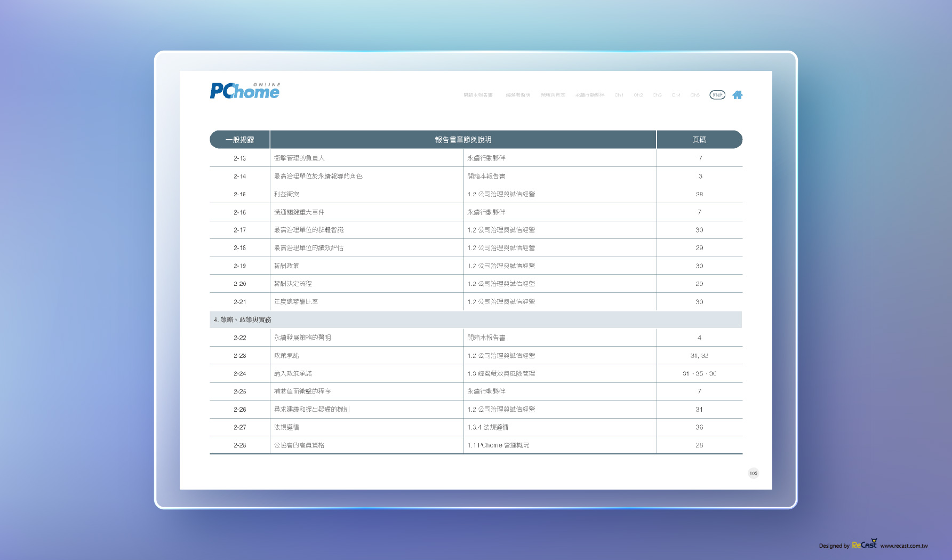Click the 報告書章節與說明 column header
The image size is (952, 560).
point(463,140)
